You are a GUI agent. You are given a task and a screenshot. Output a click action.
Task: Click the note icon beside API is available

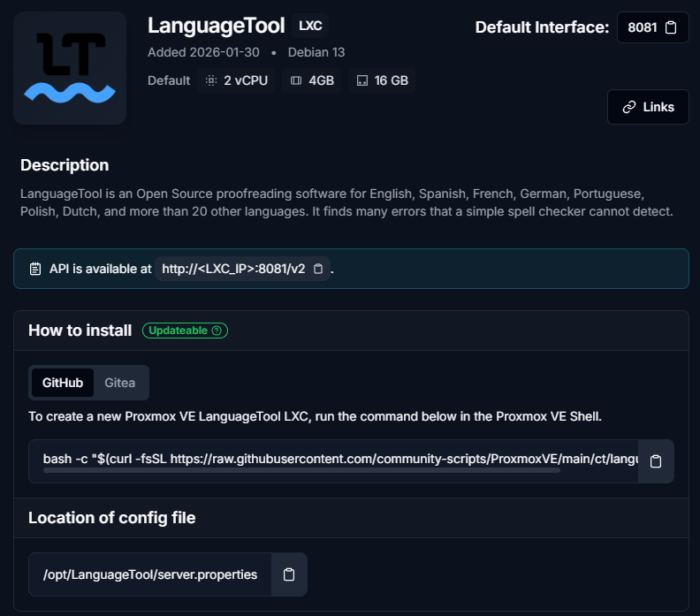coord(35,269)
